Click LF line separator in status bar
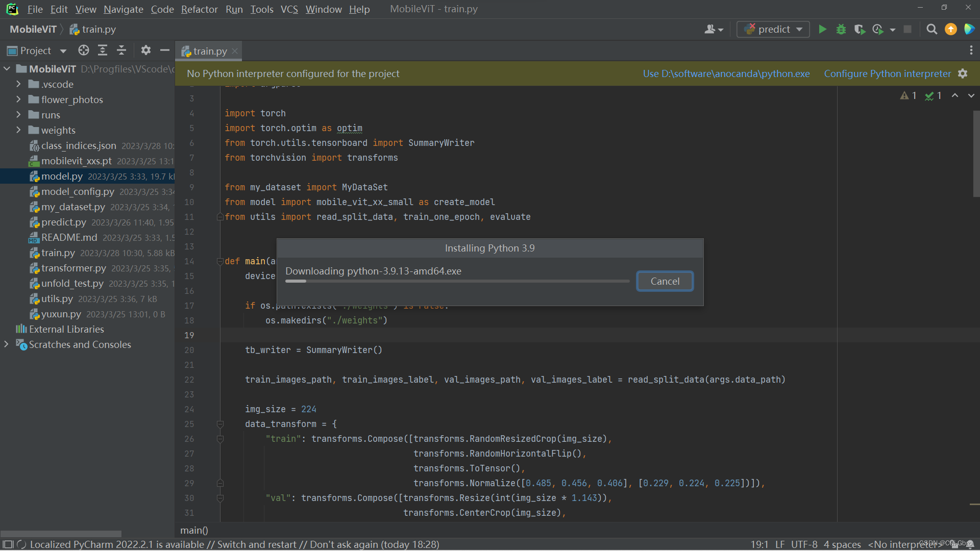 pyautogui.click(x=780, y=544)
